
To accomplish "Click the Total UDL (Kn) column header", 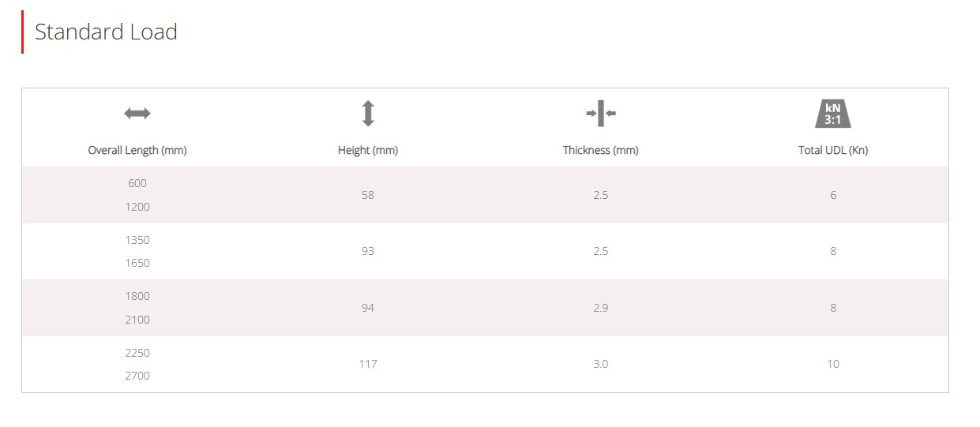I will tap(833, 150).
